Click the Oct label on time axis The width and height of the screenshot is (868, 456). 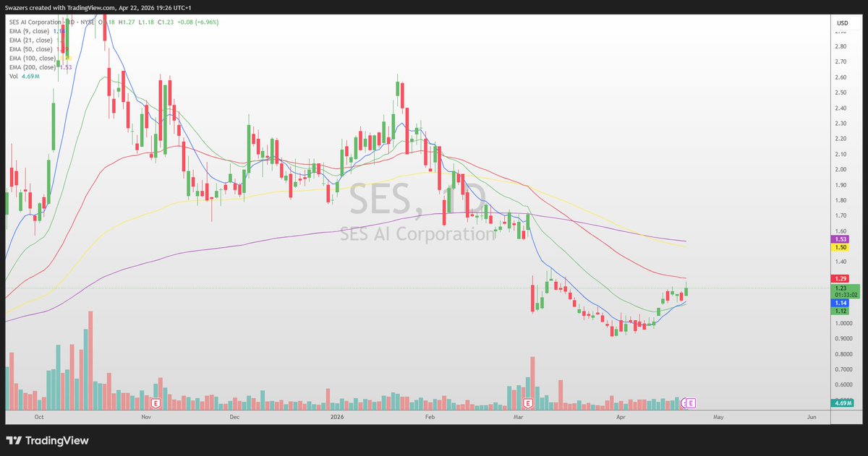coord(40,417)
